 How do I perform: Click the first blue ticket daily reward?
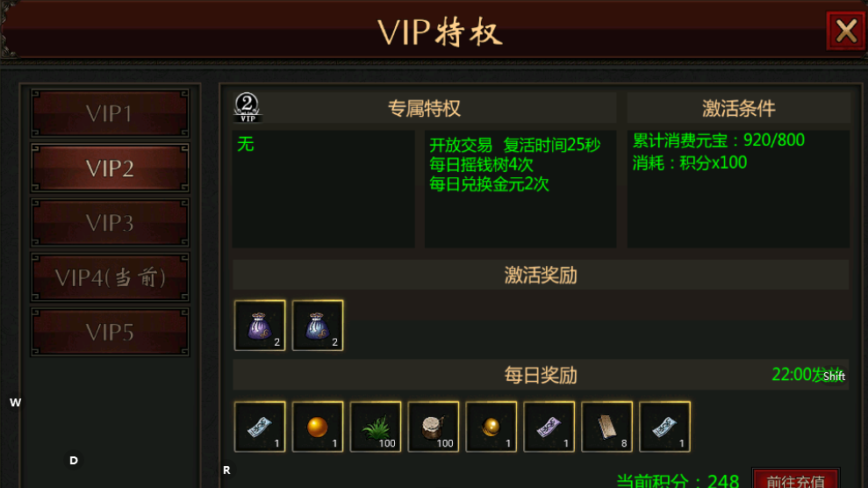[260, 427]
